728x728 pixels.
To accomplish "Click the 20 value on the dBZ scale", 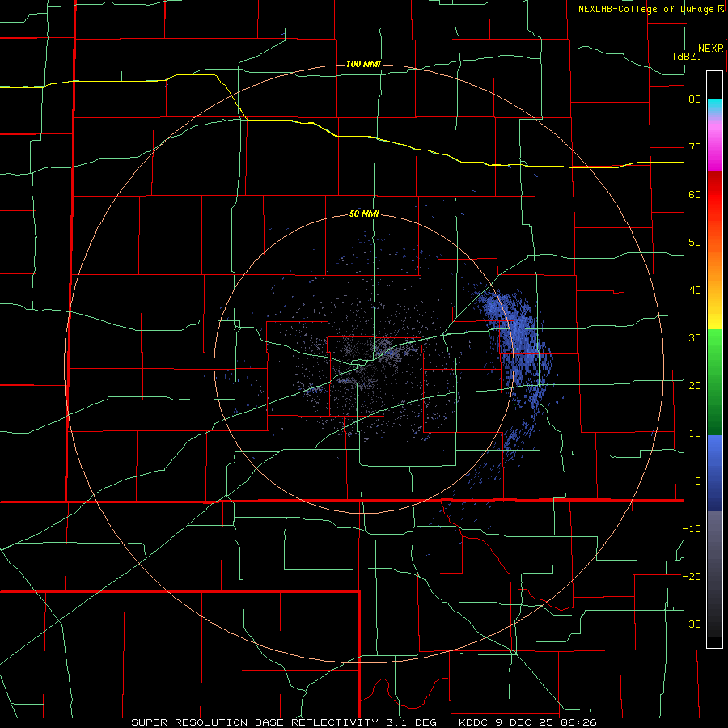I will [695, 385].
